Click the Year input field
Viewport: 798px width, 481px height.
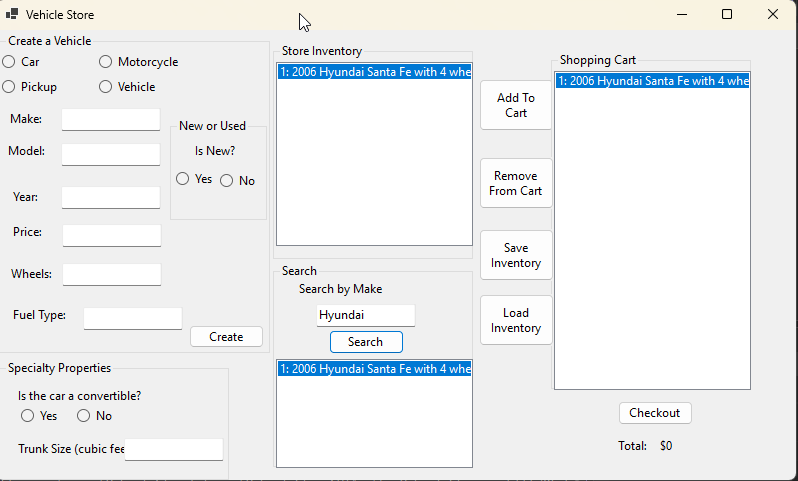coord(111,197)
